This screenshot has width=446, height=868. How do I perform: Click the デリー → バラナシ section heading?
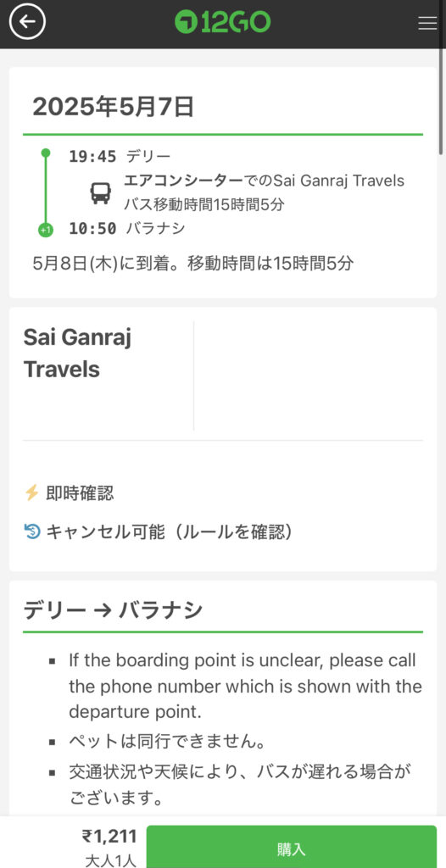pyautogui.click(x=113, y=610)
